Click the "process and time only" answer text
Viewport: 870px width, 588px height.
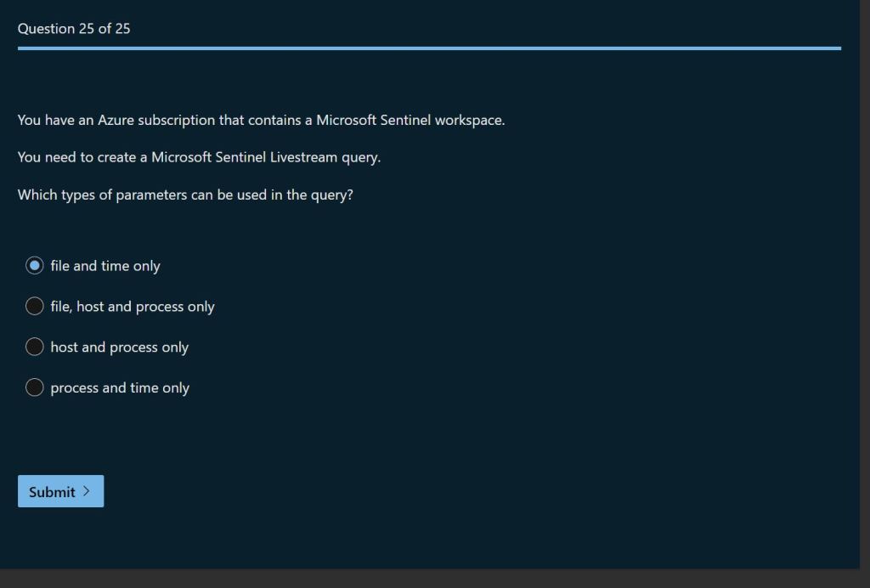pos(120,388)
